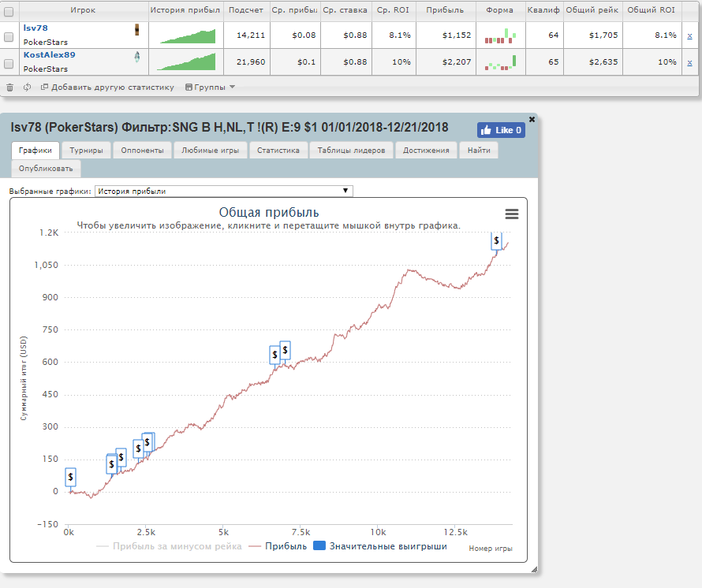Viewport: 702px width, 588px height.
Task: Open the 'Достижения' tab
Action: 426,151
